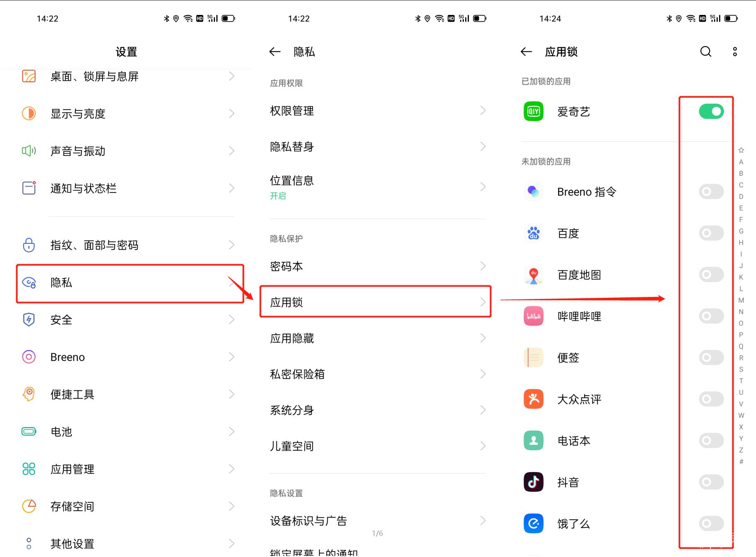Open 应用锁 in privacy menu
This screenshot has height=557, width=756.
coord(376,302)
